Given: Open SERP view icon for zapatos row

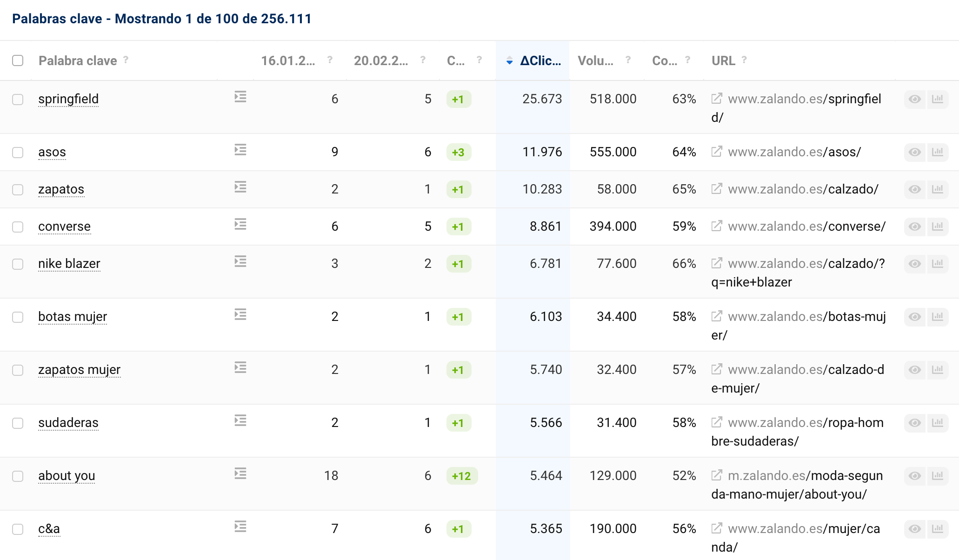Looking at the screenshot, I should (240, 187).
